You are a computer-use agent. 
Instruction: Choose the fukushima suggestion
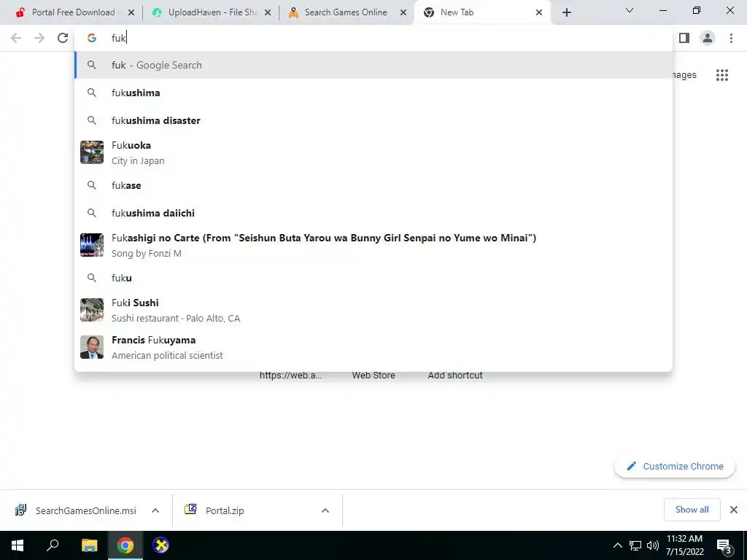pos(373,93)
